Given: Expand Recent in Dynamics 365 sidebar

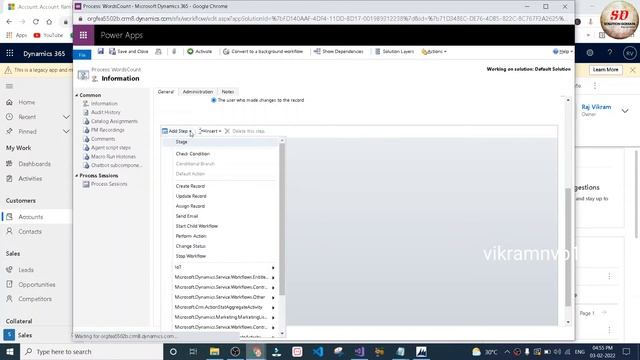Looking at the screenshot, I should [x=66, y=117].
